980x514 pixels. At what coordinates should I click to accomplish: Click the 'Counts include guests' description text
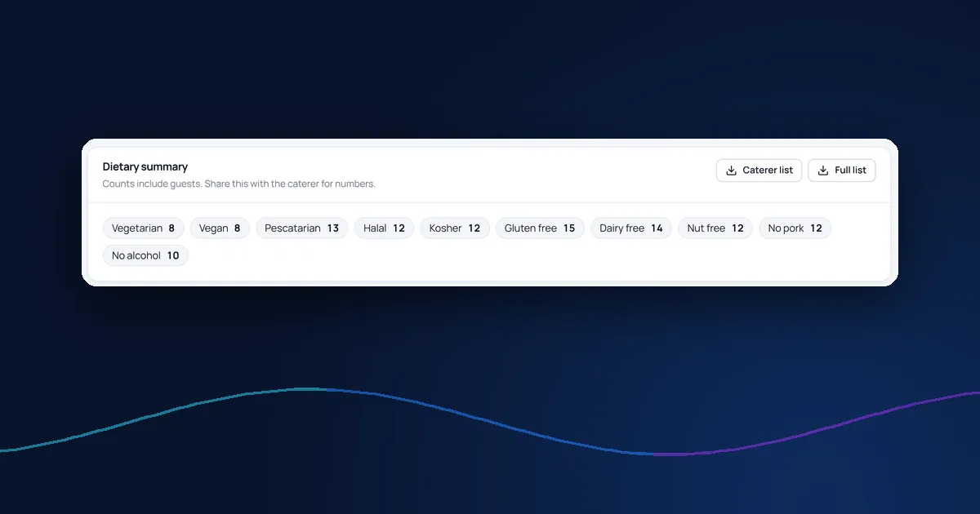[239, 184]
